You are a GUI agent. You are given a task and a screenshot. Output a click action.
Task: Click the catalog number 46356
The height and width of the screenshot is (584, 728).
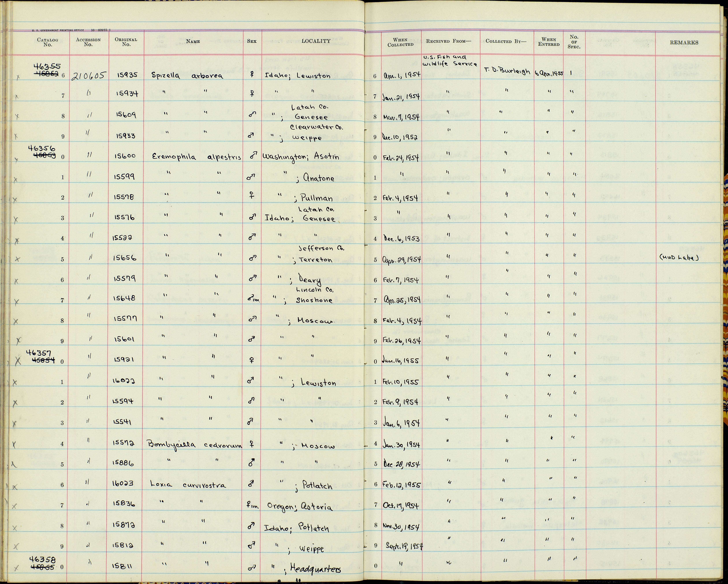point(42,149)
